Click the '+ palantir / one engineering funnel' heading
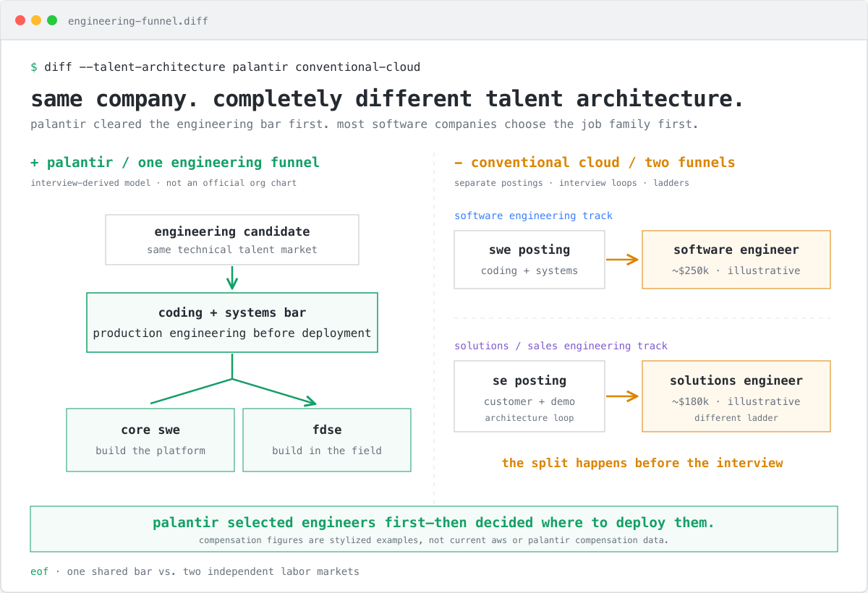This screenshot has width=868, height=593. click(175, 162)
